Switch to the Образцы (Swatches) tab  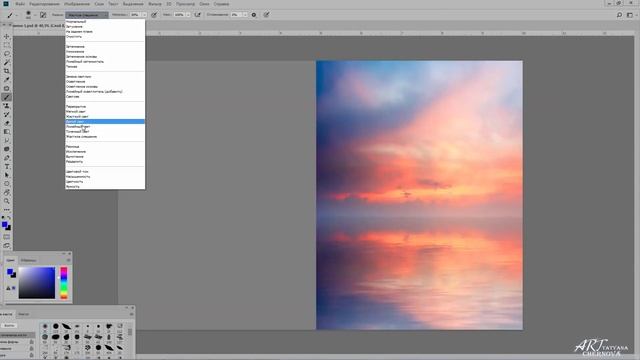(28, 260)
